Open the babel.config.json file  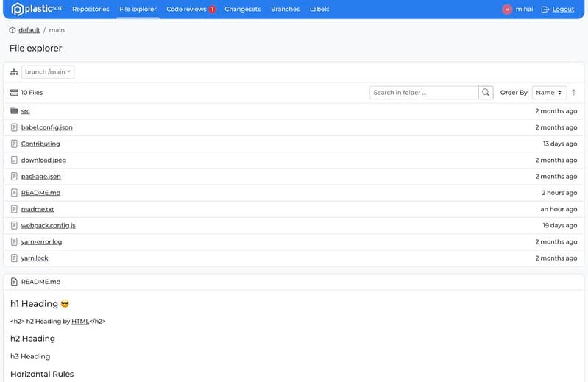[x=47, y=127]
